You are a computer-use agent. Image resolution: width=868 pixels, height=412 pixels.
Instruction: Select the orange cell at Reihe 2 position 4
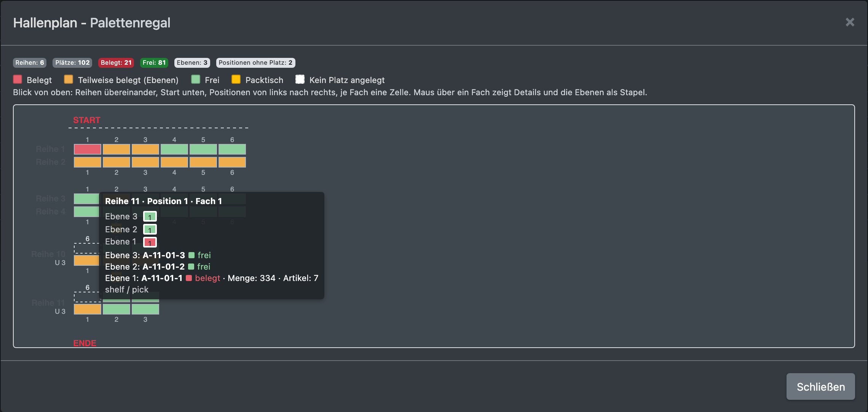pos(174,162)
